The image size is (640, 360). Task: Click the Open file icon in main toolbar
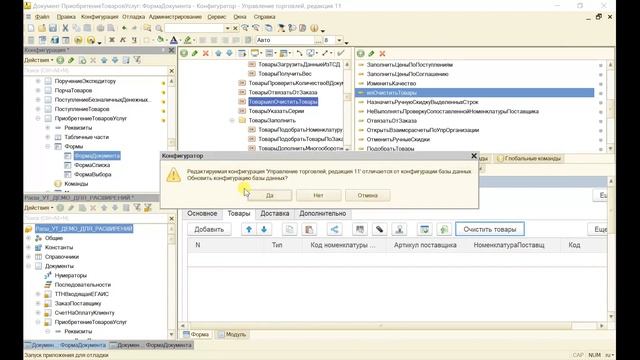(42, 28)
